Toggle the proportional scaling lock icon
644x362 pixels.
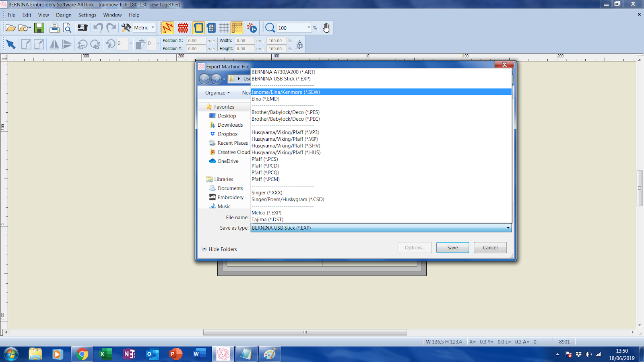pos(299,44)
